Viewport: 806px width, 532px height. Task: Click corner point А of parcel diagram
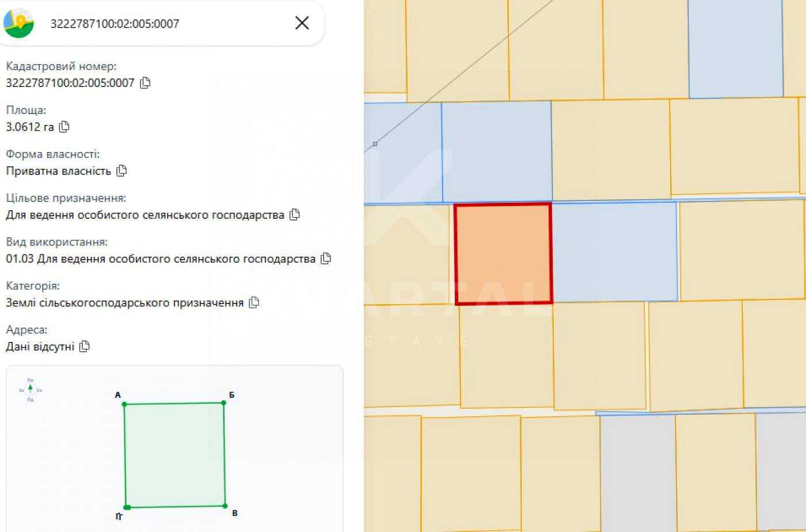[x=124, y=404]
